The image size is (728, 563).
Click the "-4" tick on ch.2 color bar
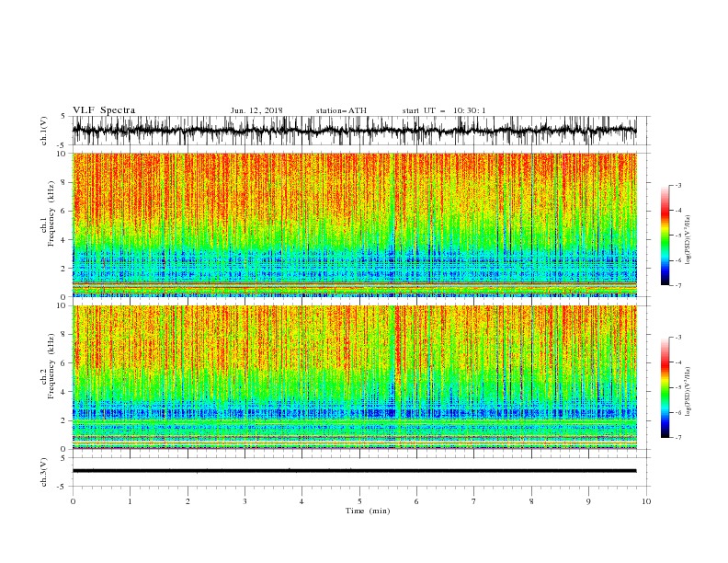(x=678, y=362)
